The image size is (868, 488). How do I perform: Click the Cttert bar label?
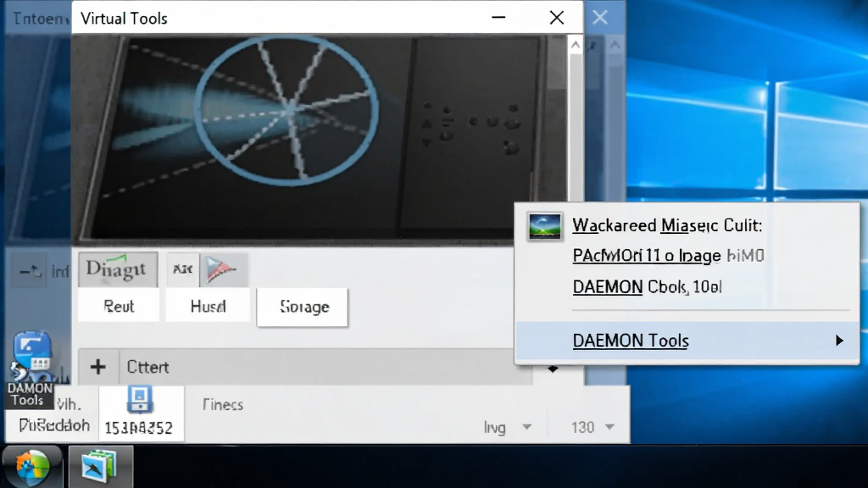tap(147, 367)
